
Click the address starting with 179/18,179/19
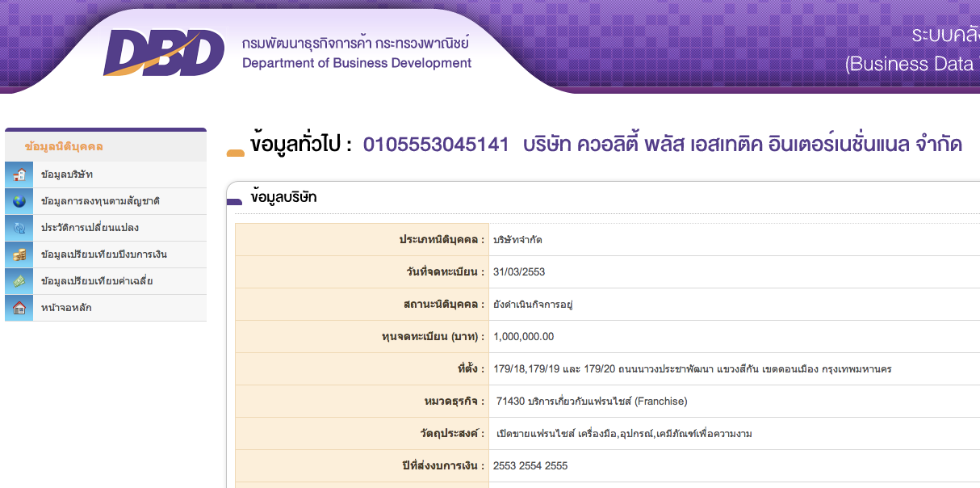click(x=693, y=369)
